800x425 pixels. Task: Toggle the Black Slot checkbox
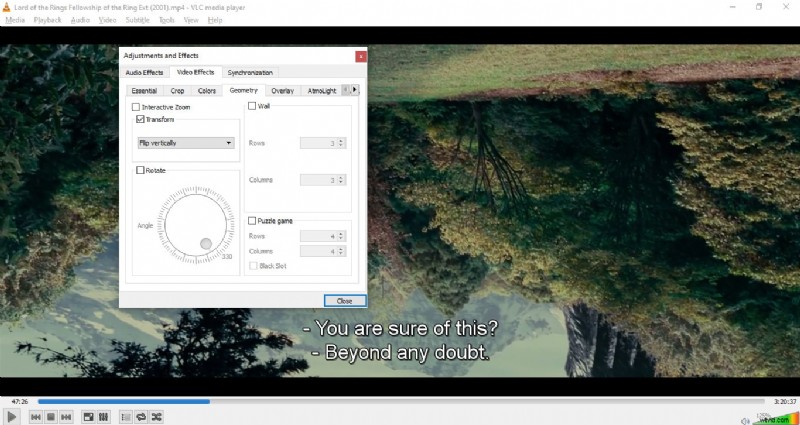click(x=253, y=266)
